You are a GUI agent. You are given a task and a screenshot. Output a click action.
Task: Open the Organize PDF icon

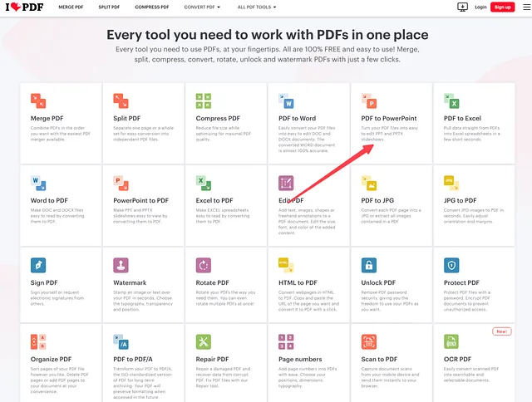click(x=38, y=341)
